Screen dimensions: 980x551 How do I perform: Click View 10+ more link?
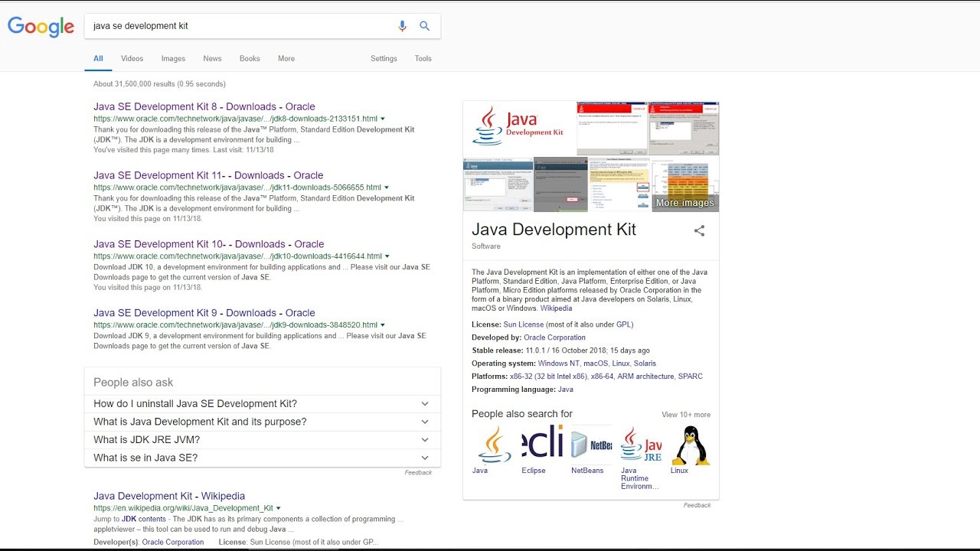(x=686, y=415)
